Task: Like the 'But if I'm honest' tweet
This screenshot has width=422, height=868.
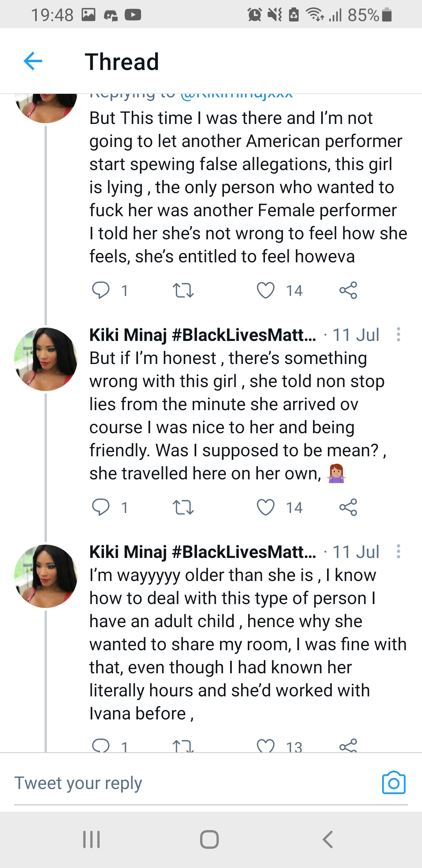Action: pyautogui.click(x=266, y=508)
